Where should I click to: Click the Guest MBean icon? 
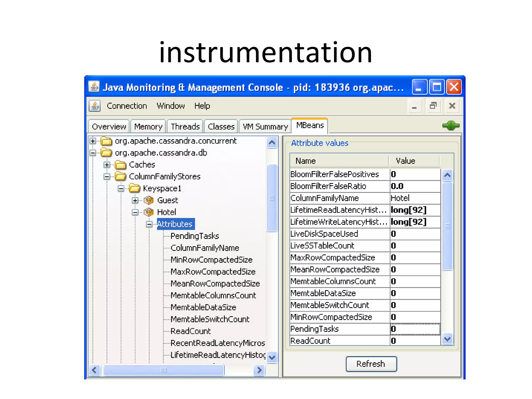(149, 200)
